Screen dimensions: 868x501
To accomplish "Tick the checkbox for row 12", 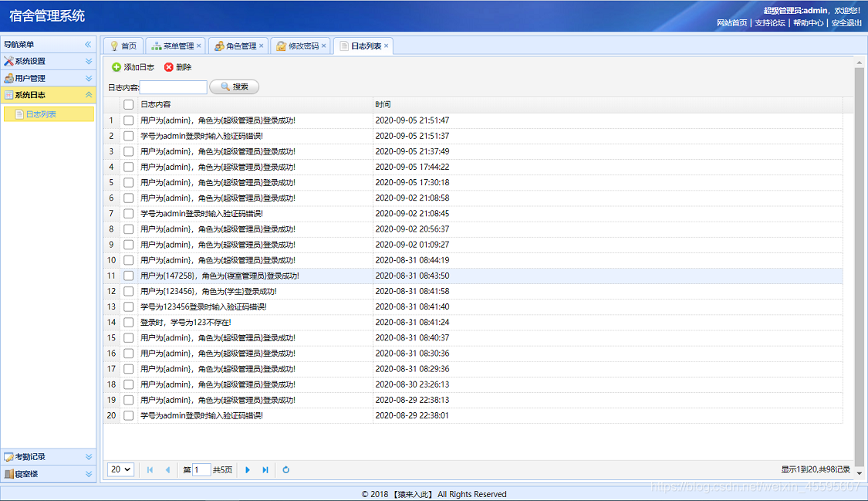I will pyautogui.click(x=128, y=291).
